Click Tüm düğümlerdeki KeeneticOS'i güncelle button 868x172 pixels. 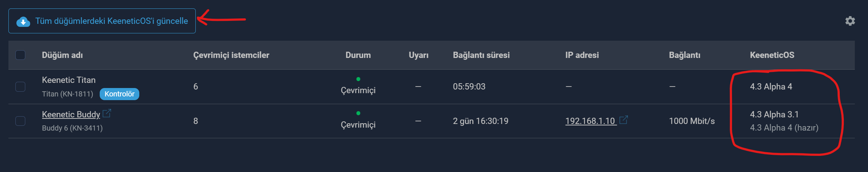tap(102, 21)
